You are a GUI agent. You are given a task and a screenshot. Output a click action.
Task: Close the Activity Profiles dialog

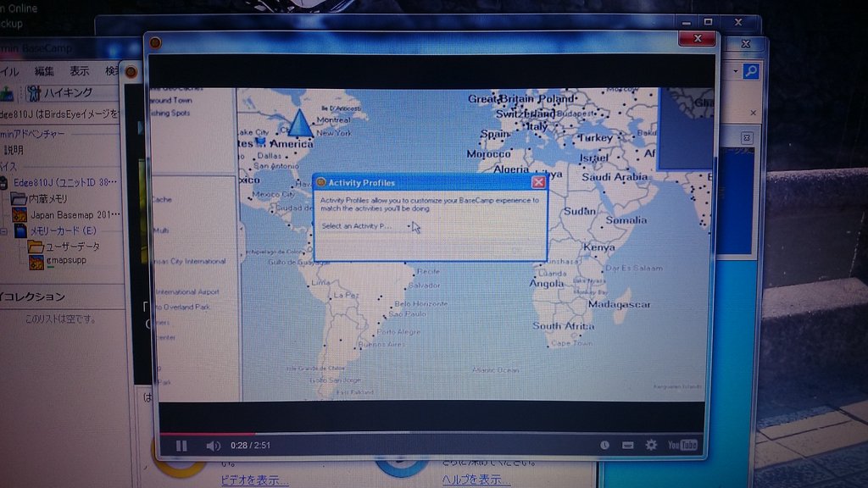coord(538,182)
